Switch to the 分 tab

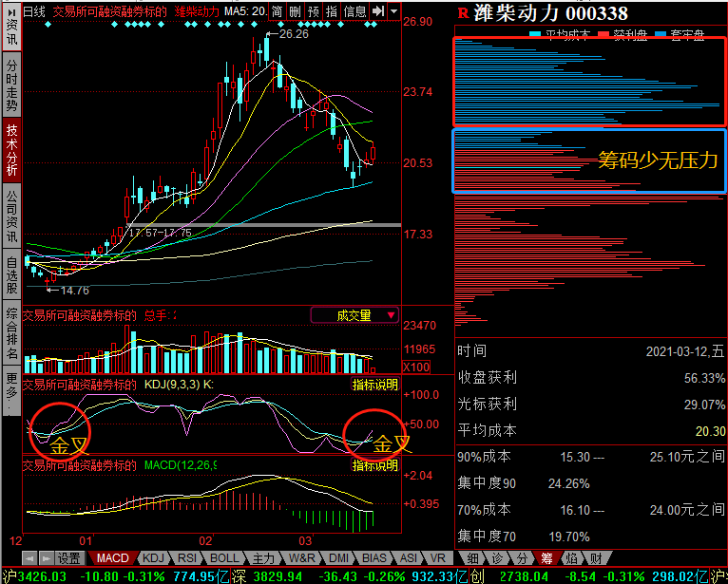click(x=522, y=558)
